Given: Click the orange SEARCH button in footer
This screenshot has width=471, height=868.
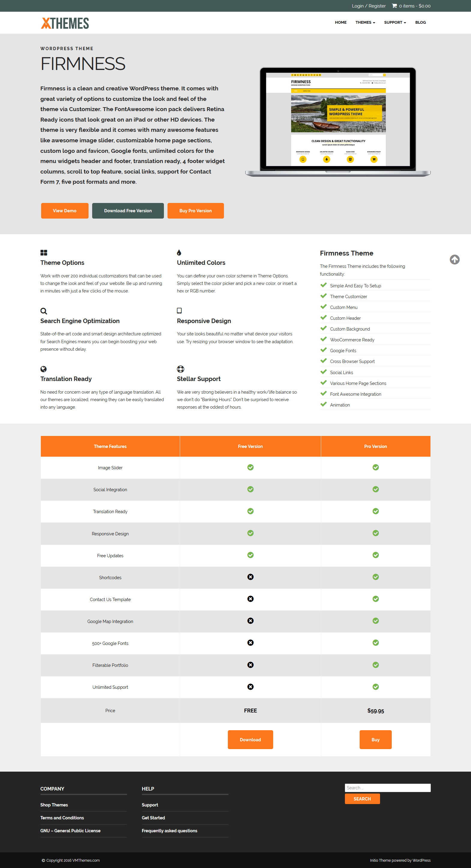Looking at the screenshot, I should point(362,799).
